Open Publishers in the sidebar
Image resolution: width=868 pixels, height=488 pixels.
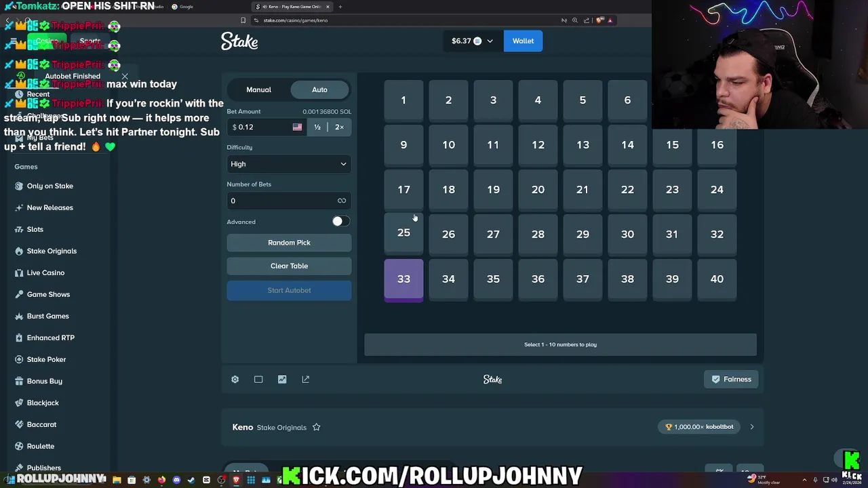(43, 468)
